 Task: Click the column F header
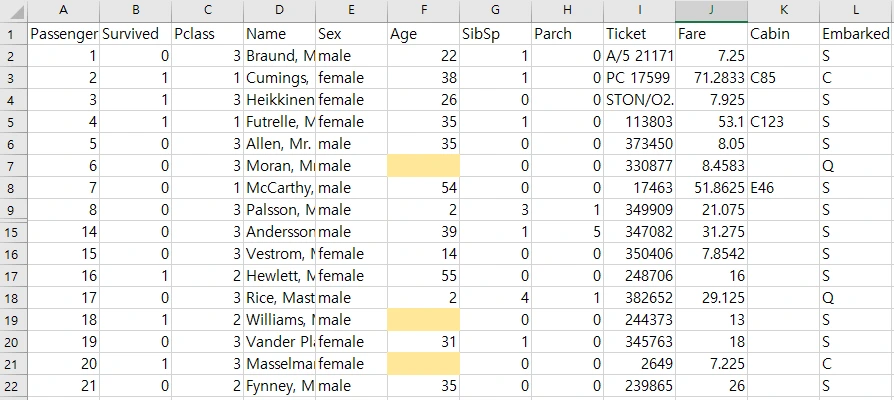(423, 10)
